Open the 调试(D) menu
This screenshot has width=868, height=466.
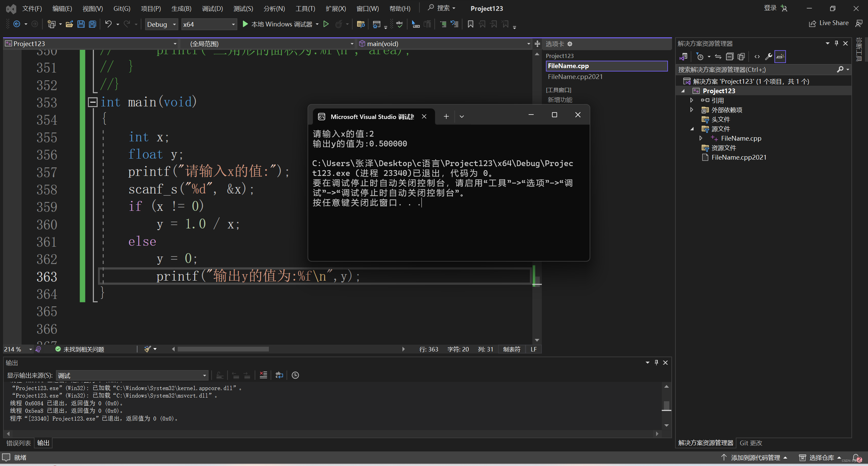click(212, 8)
